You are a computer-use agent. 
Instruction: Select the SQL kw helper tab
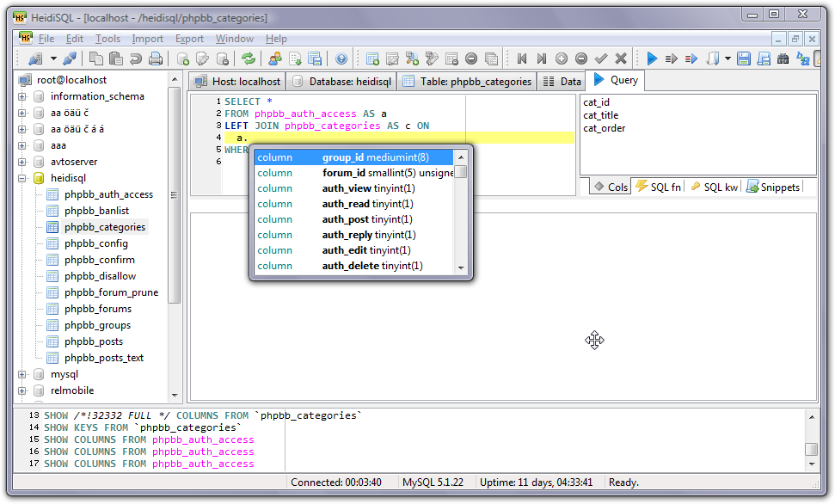coord(714,187)
